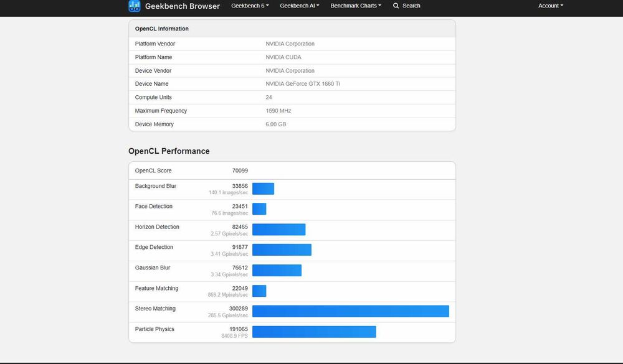
Task: Click the Gaussian Blur score bar
Action: [277, 270]
